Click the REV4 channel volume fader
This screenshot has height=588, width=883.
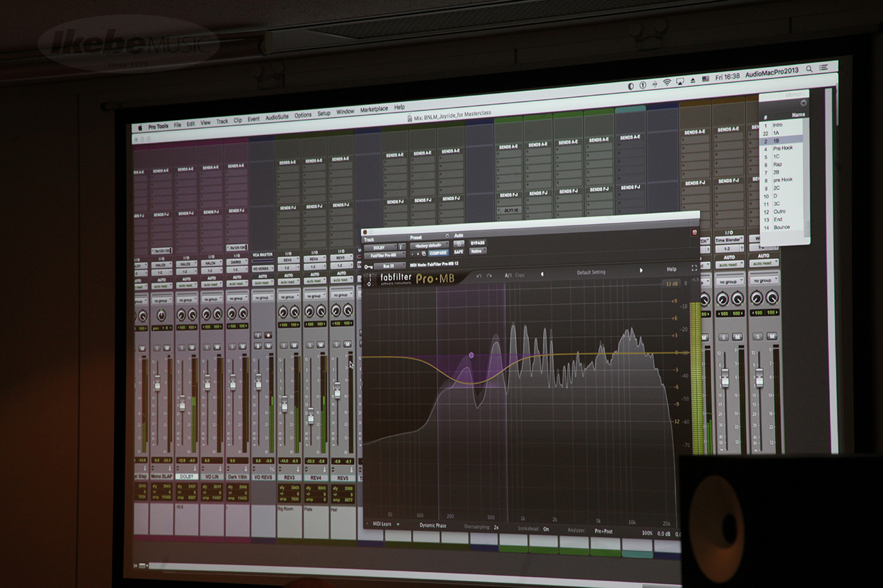coord(310,416)
